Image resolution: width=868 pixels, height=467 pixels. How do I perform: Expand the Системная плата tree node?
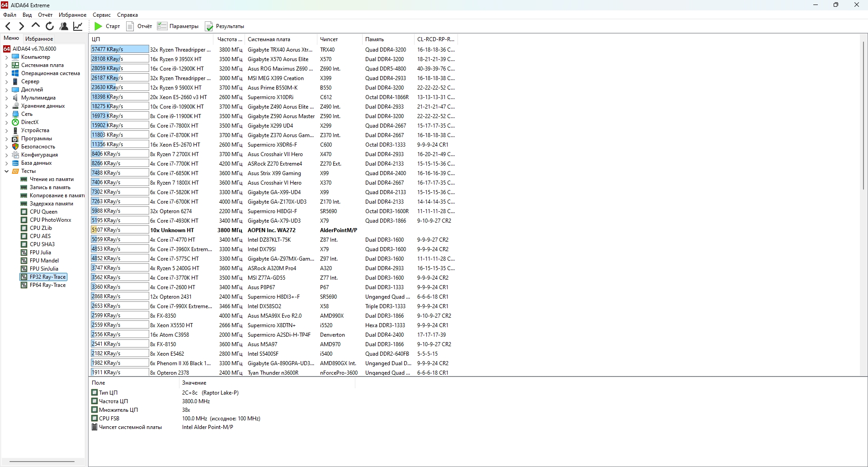(x=6, y=66)
